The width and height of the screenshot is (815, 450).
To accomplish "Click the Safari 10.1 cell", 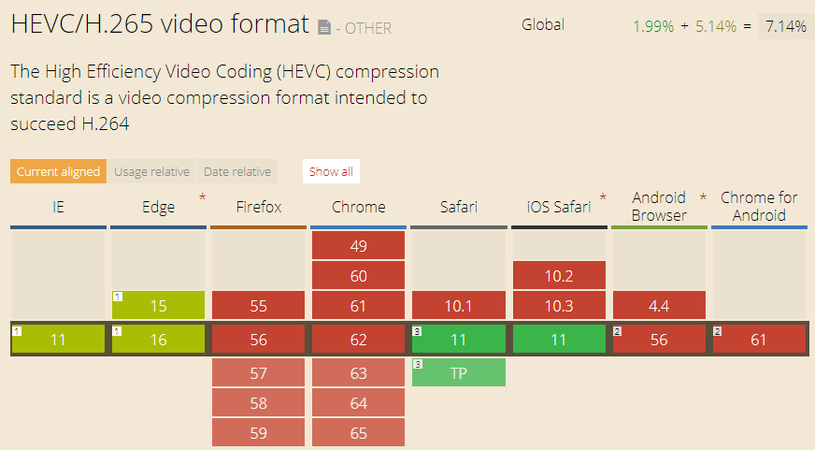I will pyautogui.click(x=458, y=306).
